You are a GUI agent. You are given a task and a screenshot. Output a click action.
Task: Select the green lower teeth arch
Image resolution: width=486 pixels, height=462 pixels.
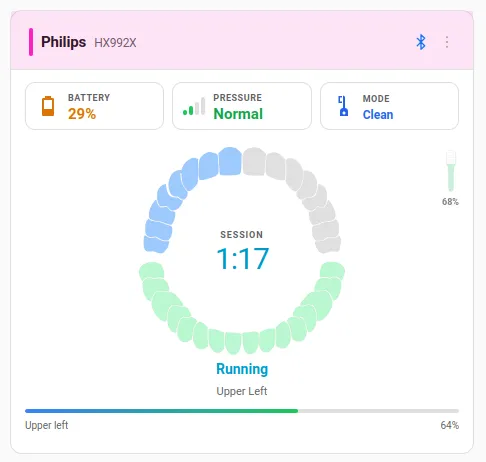(242, 310)
